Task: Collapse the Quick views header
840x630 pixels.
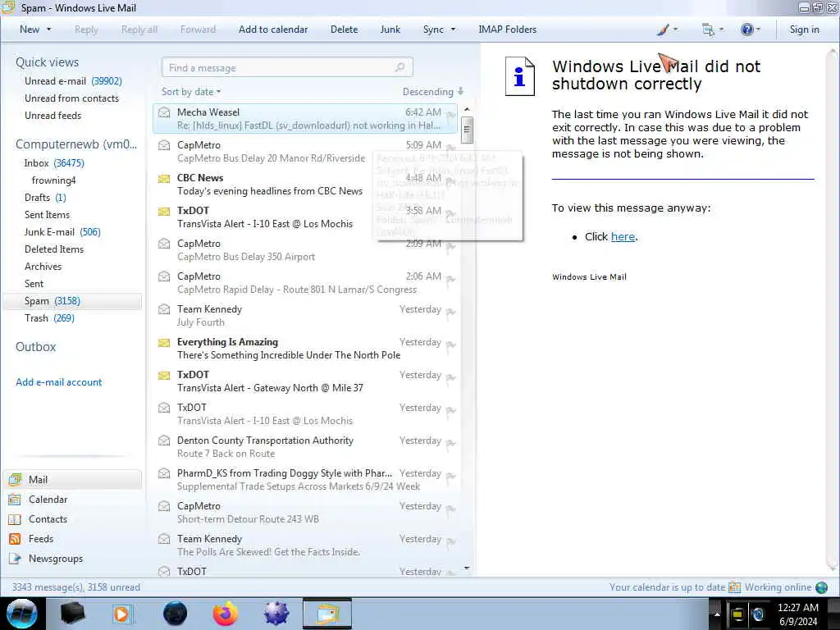Action: [47, 62]
